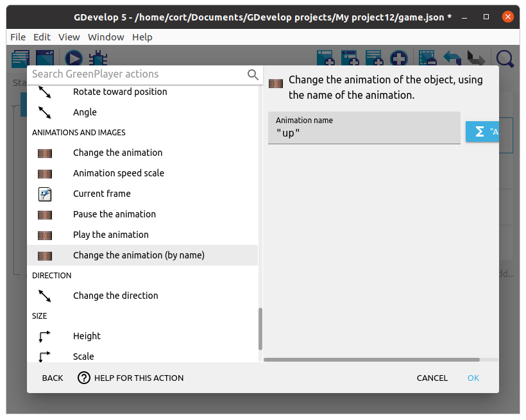Screen dimensions: 526x420
Task: Click the add comment toolbar icon
Action: pyautogui.click(x=374, y=58)
